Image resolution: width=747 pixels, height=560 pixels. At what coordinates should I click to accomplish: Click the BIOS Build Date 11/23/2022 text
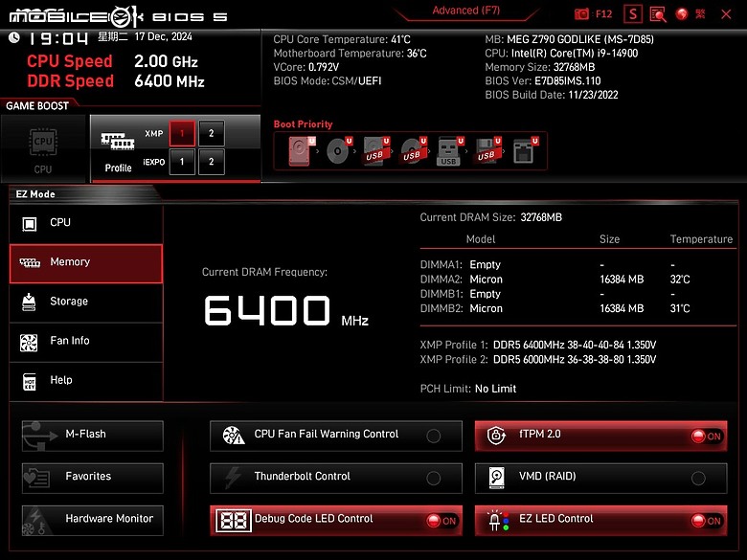(x=552, y=95)
